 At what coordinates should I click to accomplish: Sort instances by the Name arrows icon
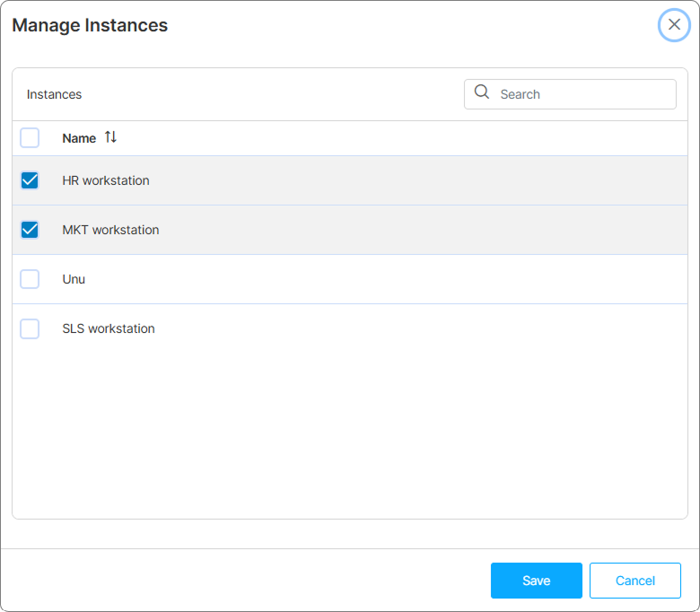click(110, 137)
